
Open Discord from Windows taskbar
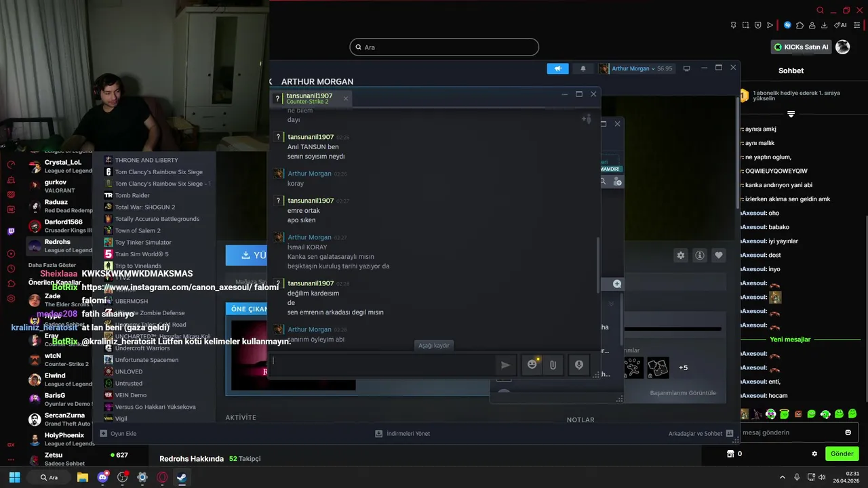pos(102,477)
